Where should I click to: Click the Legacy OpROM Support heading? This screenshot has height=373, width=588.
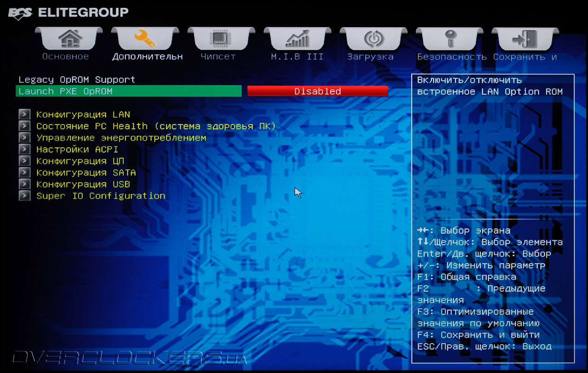77,80
